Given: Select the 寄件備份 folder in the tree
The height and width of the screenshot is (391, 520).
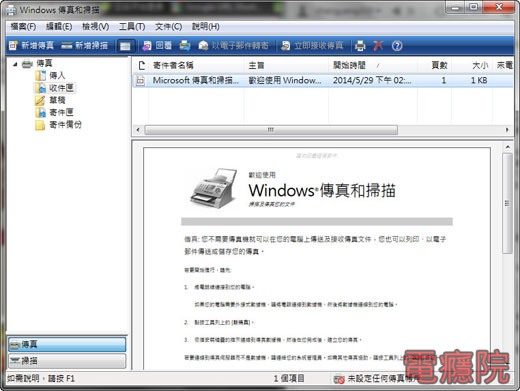Looking at the screenshot, I should [65, 125].
